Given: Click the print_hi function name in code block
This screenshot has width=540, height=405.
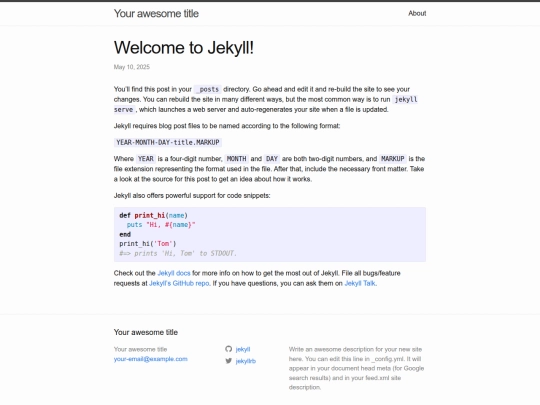Looking at the screenshot, I should 150,216.
